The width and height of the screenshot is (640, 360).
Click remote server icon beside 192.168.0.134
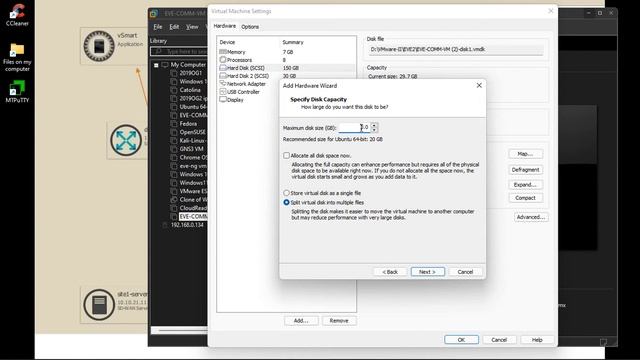tap(165, 225)
